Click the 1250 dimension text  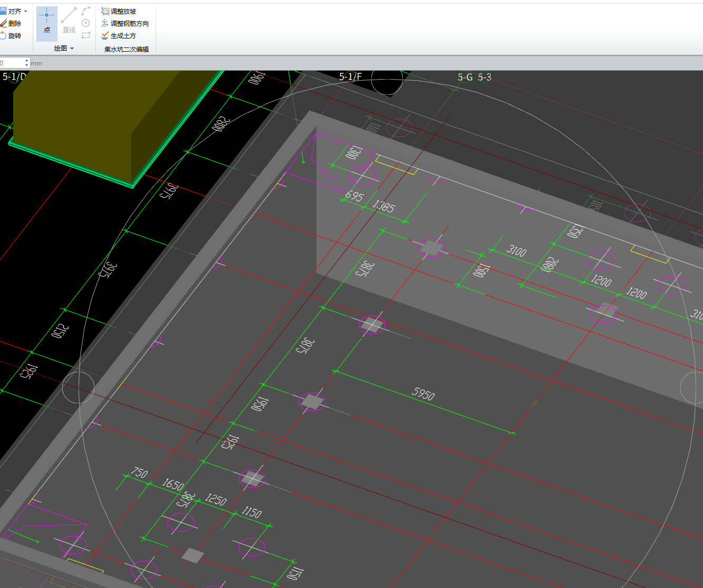(216, 499)
